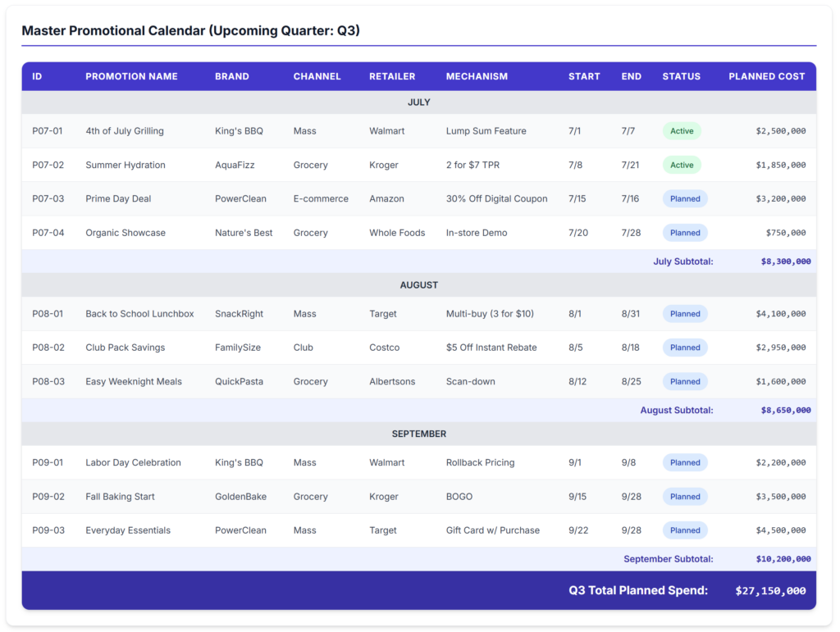This screenshot has width=840, height=632.
Task: Click the July Subtotal label
Action: [683, 261]
